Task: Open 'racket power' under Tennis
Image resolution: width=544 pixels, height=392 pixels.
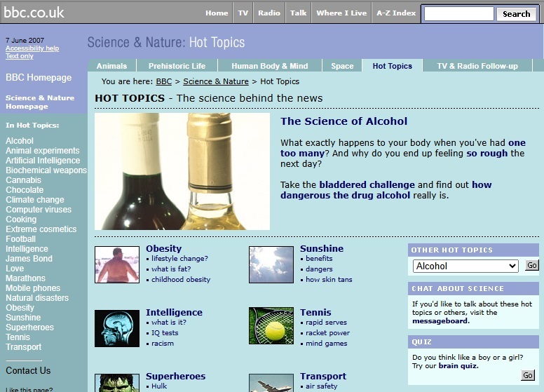Action: coord(327,333)
